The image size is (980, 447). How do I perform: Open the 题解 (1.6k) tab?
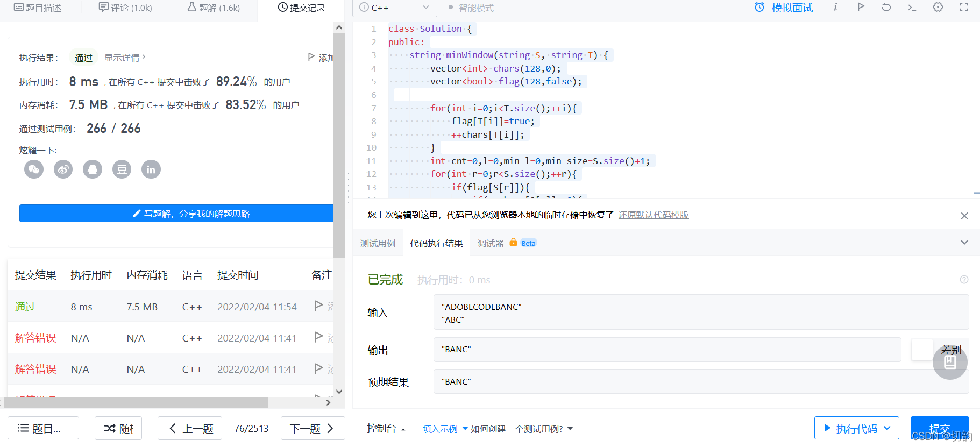[x=214, y=8]
